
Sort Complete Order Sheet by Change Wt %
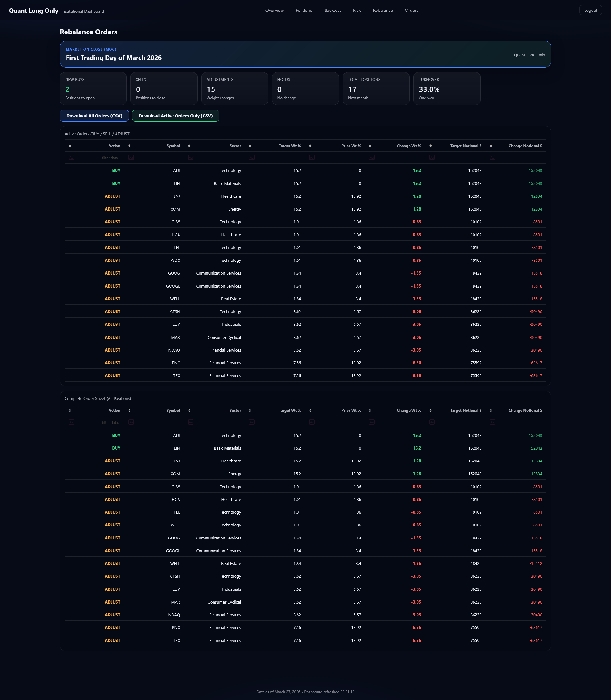370,411
